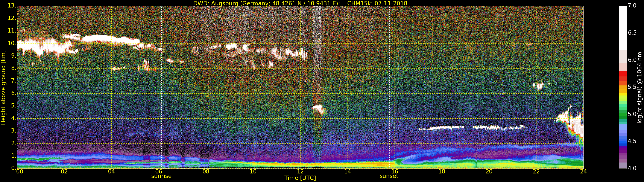Click colorbar tick label '7.0'
Viewport: 644px width, 182px height.
pos(632,6)
